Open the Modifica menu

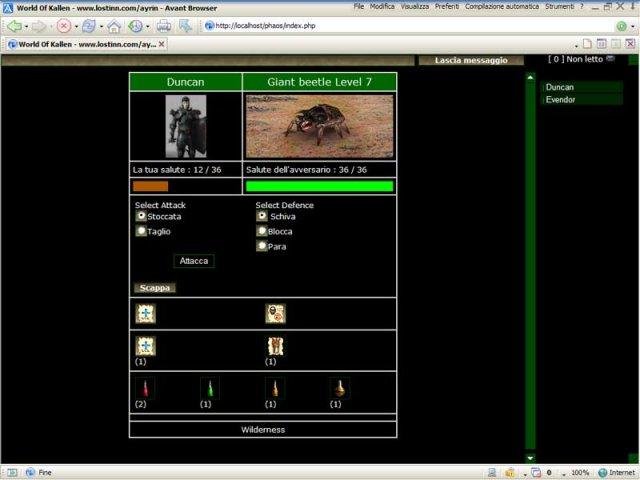pos(382,7)
